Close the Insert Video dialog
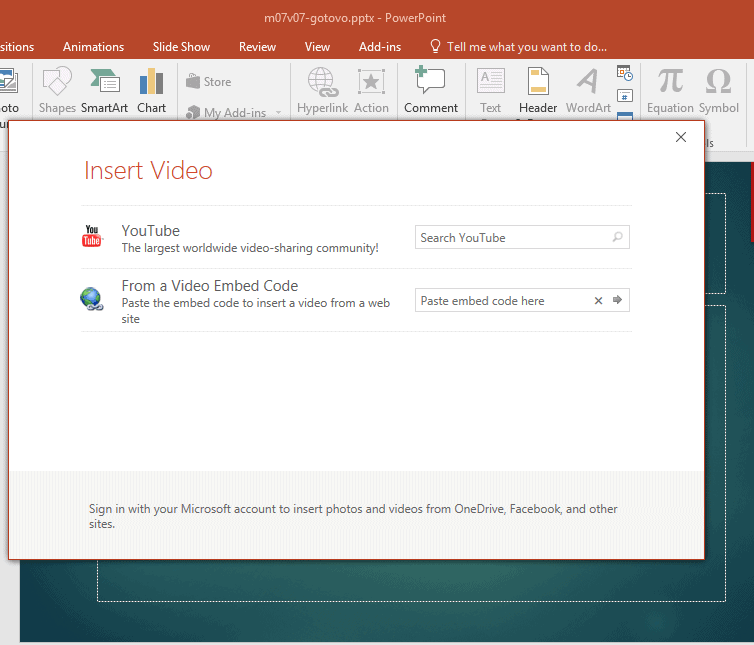Viewport: 754px width, 645px height. pos(680,137)
